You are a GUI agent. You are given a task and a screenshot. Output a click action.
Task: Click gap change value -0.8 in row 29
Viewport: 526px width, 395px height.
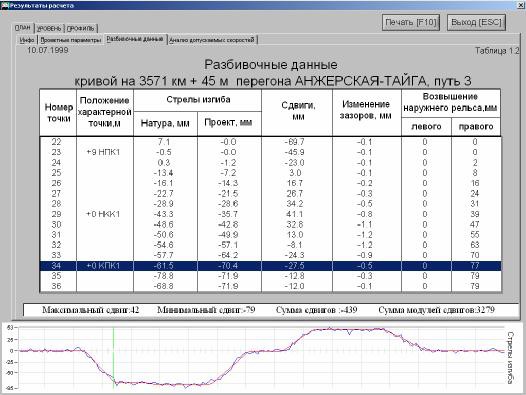[x=365, y=214]
